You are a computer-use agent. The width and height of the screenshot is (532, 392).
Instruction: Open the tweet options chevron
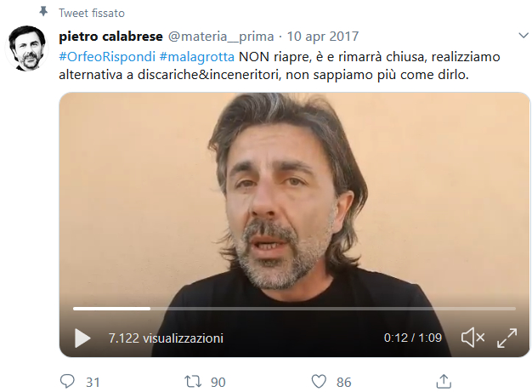click(x=524, y=36)
